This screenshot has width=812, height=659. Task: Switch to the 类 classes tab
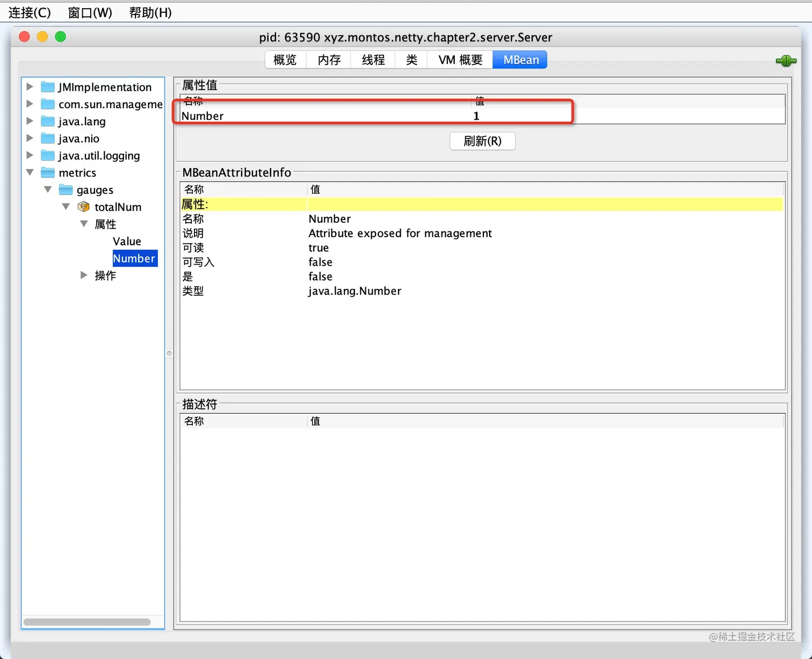pyautogui.click(x=411, y=60)
